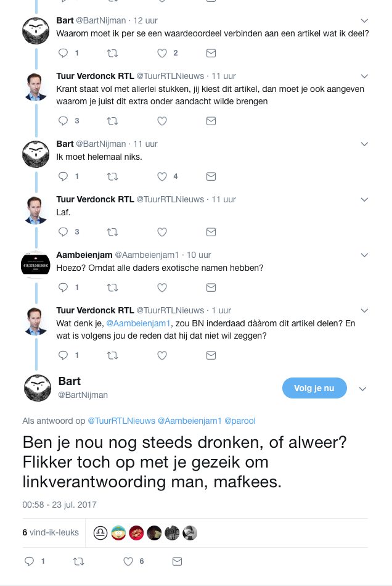Open Aambeienjam's profile avatar thumbnail
The height and width of the screenshot is (586, 392).
[x=36, y=265]
